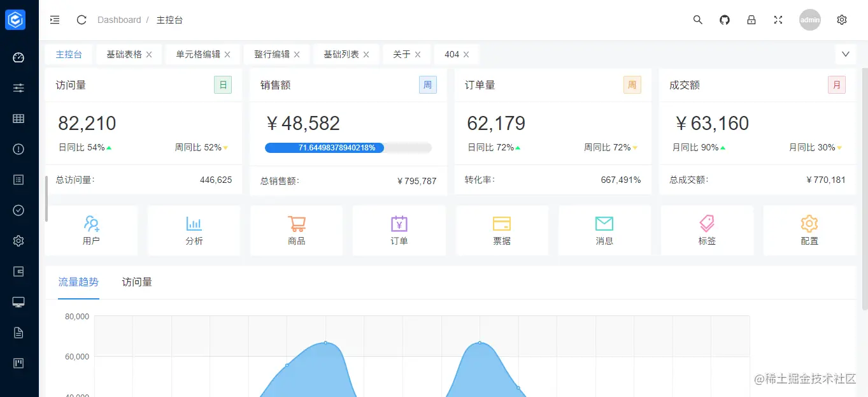Open the monitor sidebar icon
868x397 pixels.
coord(18,302)
